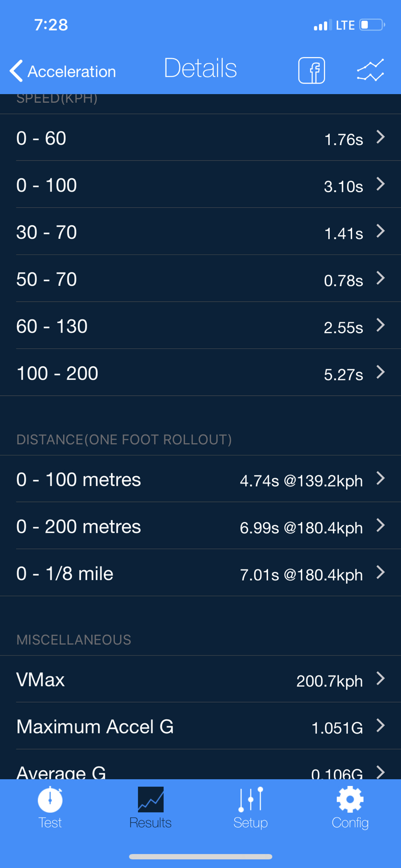The width and height of the screenshot is (401, 868).
Task: Expand the 0 - 60 row chevron
Action: point(380,137)
